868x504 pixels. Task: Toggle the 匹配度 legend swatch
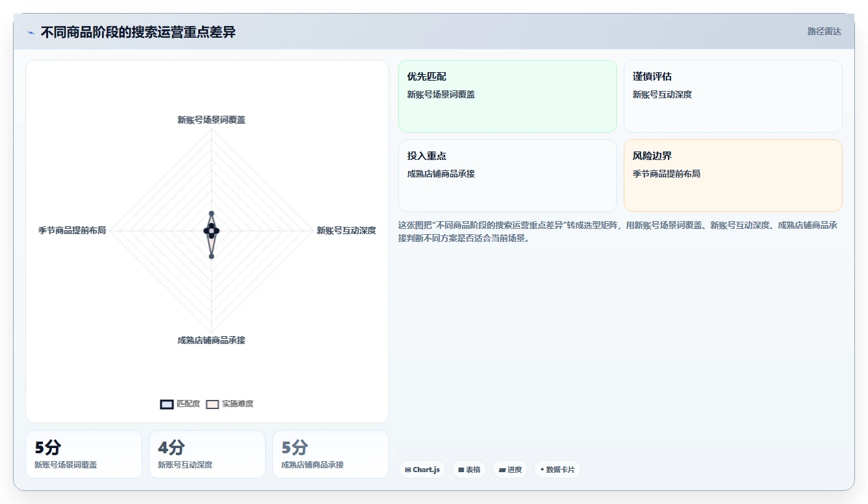point(167,404)
